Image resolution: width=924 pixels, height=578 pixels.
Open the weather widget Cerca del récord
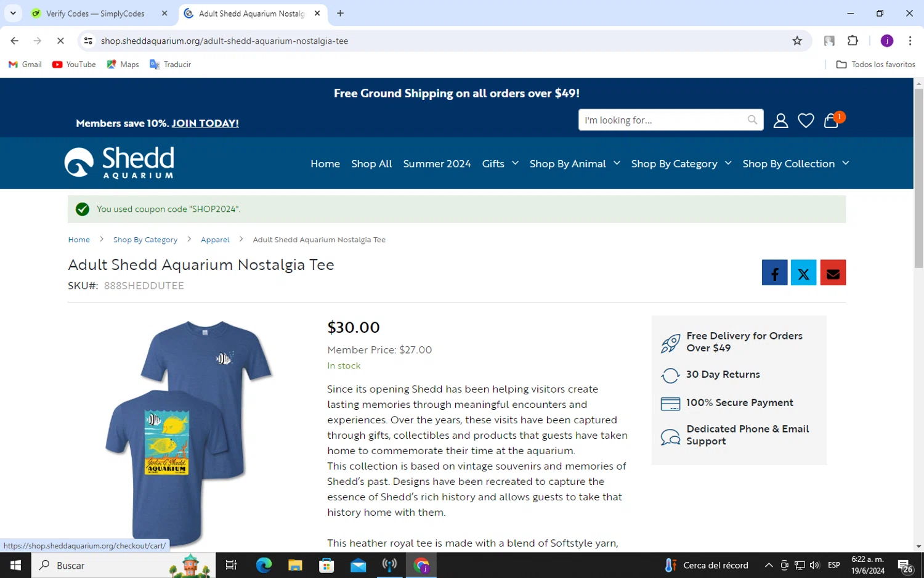pyautogui.click(x=706, y=565)
